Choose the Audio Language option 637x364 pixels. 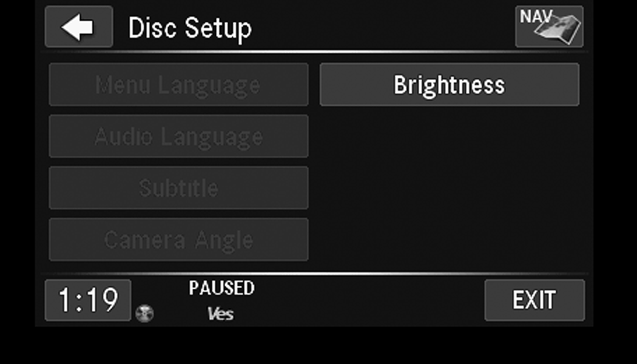(x=178, y=136)
